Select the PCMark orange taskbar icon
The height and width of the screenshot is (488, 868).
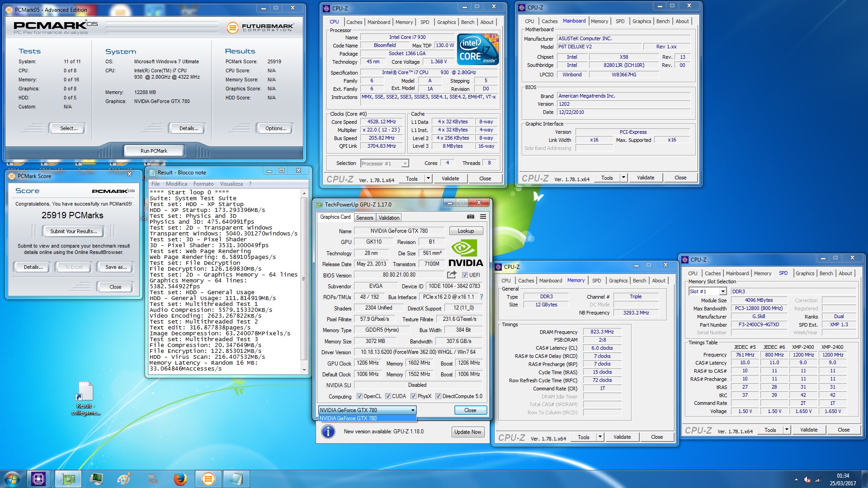click(x=208, y=479)
